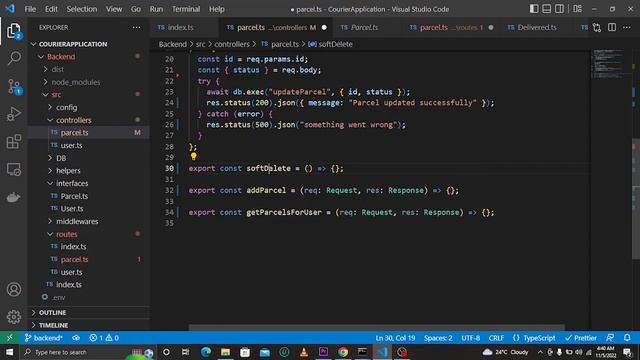Screen dimensions: 640x360
Task: Open the Customize Layout icon
Action: (x=577, y=9)
